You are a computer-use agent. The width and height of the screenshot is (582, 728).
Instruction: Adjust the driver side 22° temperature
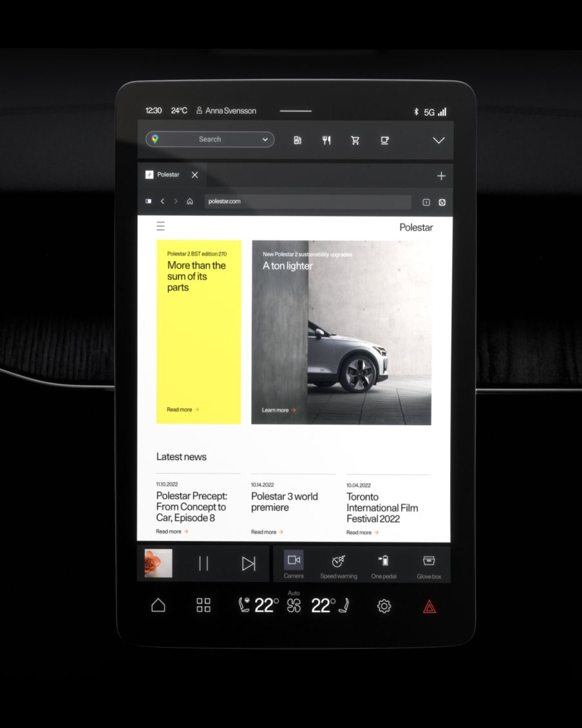pyautogui.click(x=267, y=606)
